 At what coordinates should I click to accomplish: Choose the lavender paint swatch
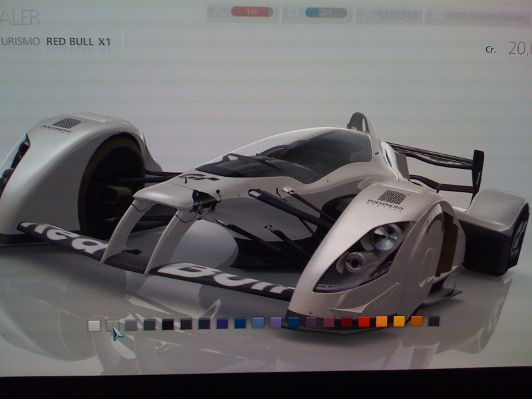click(x=276, y=323)
